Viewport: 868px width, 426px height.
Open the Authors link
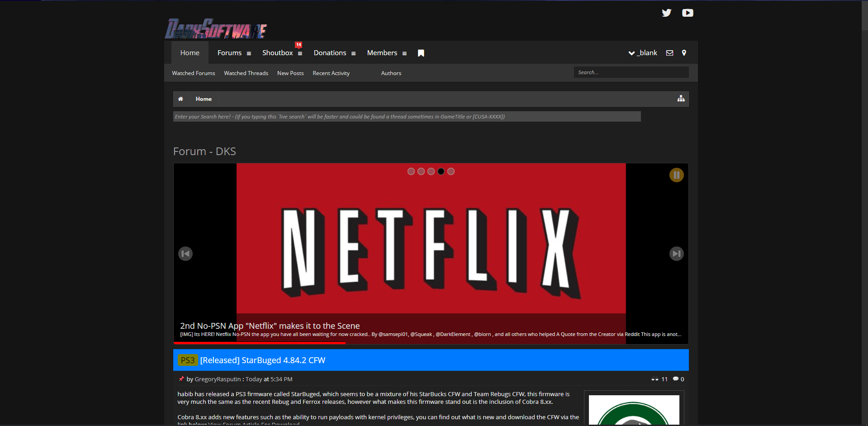point(391,73)
